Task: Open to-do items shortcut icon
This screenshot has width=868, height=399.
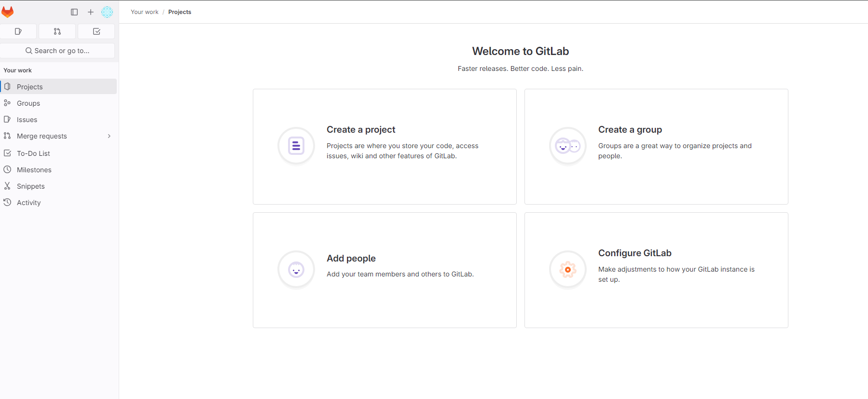Action: (96, 31)
